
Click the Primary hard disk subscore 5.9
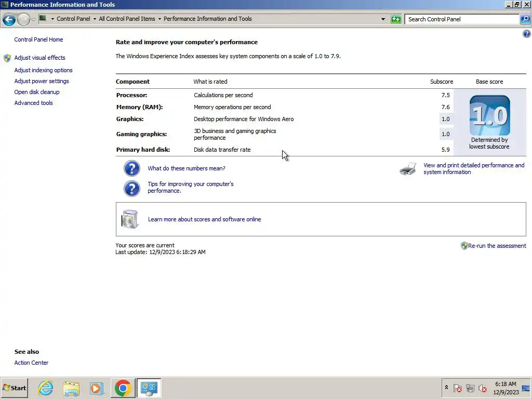(x=445, y=150)
